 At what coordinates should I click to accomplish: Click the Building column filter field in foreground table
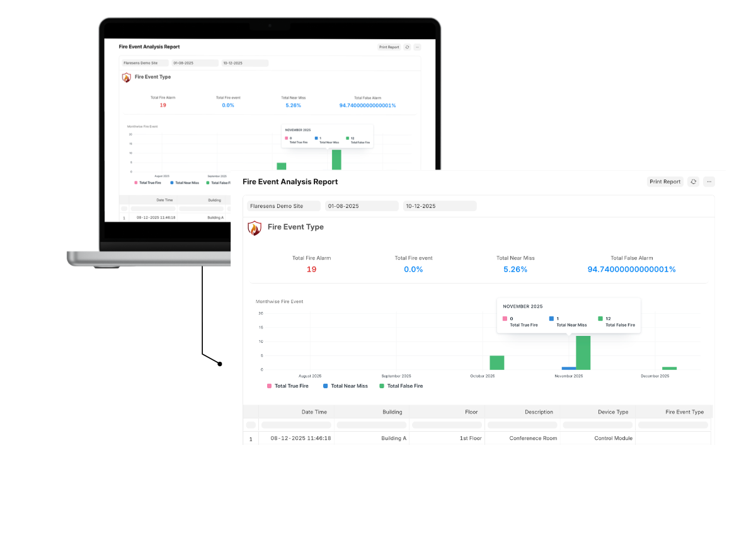click(x=372, y=425)
